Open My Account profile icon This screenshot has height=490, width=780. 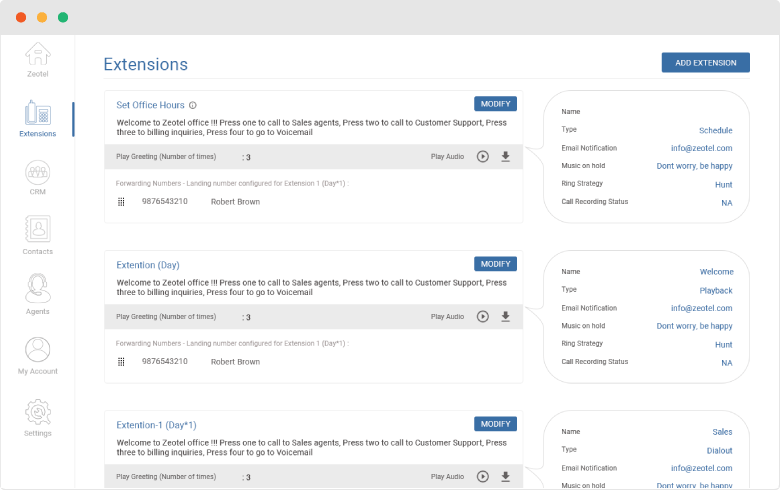tap(37, 350)
